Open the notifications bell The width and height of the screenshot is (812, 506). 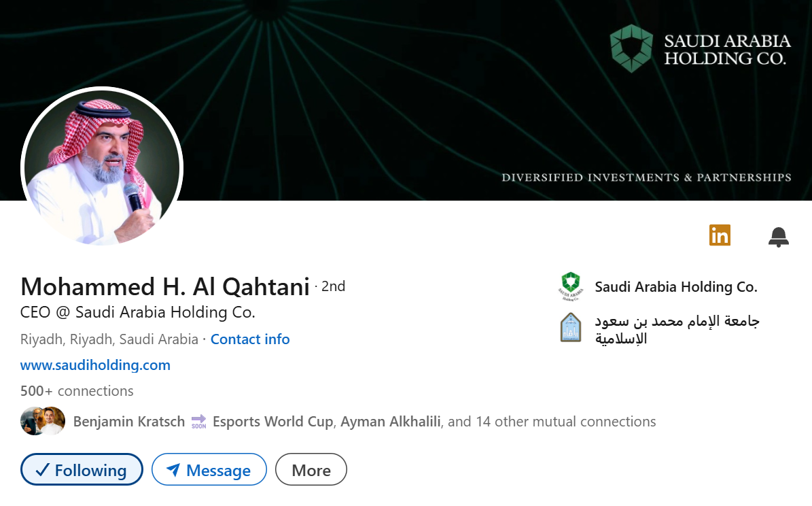(x=779, y=235)
